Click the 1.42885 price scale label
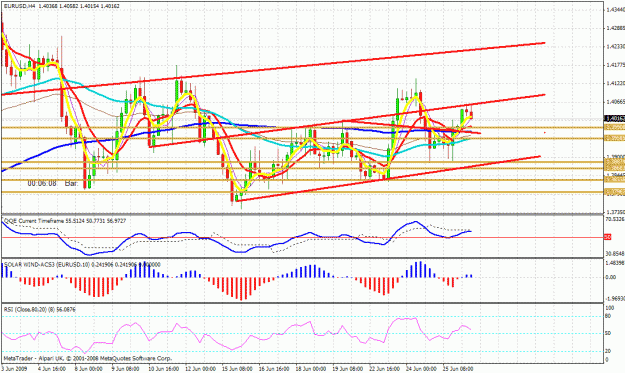The height and width of the screenshot is (373, 625). tap(615, 28)
